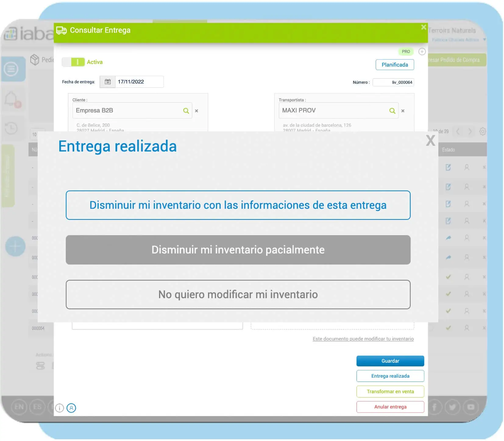Image resolution: width=504 pixels, height=441 pixels.
Task: Click 'Disminuir mi inventario con las informaciones' button
Action: pyautogui.click(x=238, y=205)
